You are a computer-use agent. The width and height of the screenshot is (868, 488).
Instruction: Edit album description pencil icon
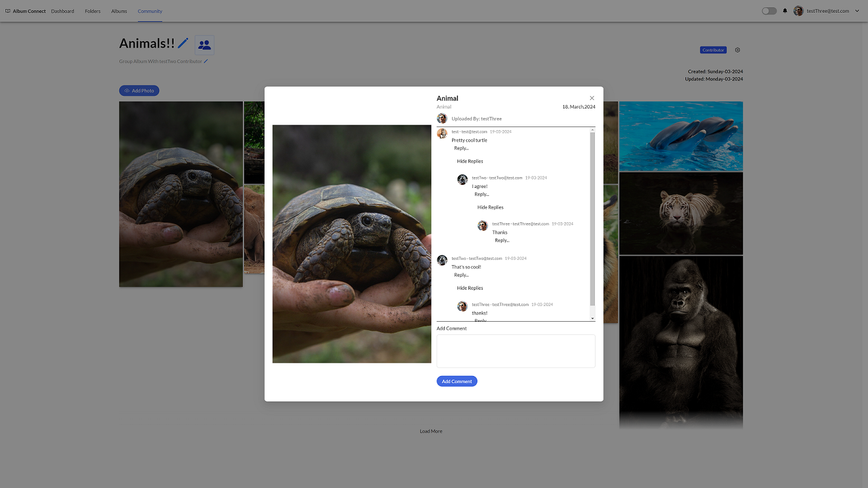206,61
